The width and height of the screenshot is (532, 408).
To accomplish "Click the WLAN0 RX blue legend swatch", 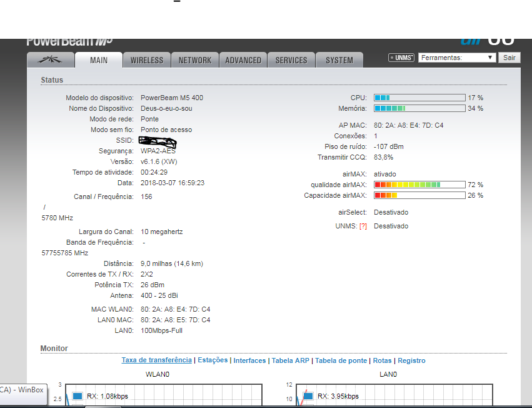I will tap(78, 396).
